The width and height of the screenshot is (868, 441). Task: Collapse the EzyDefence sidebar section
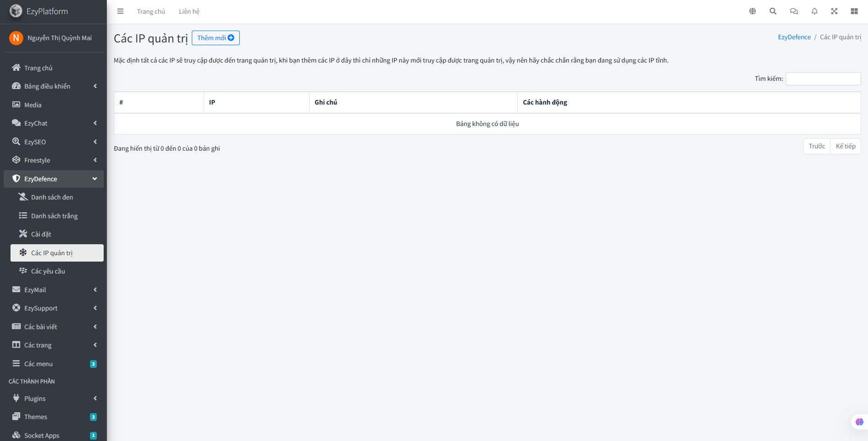(x=53, y=179)
